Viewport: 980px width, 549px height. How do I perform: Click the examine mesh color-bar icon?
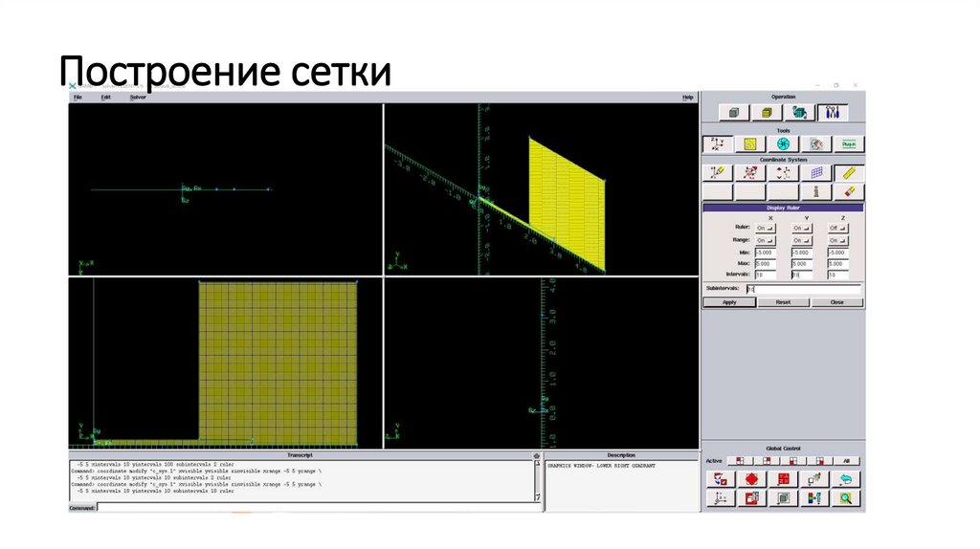tap(814, 497)
